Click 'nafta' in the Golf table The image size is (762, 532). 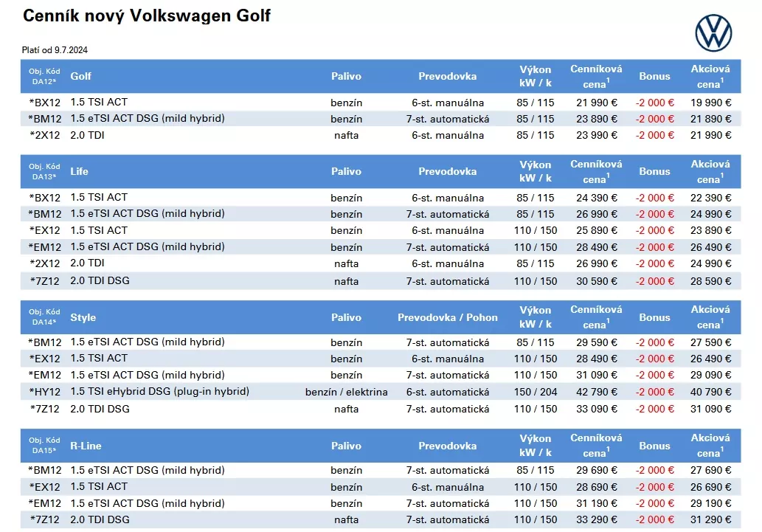click(346, 135)
